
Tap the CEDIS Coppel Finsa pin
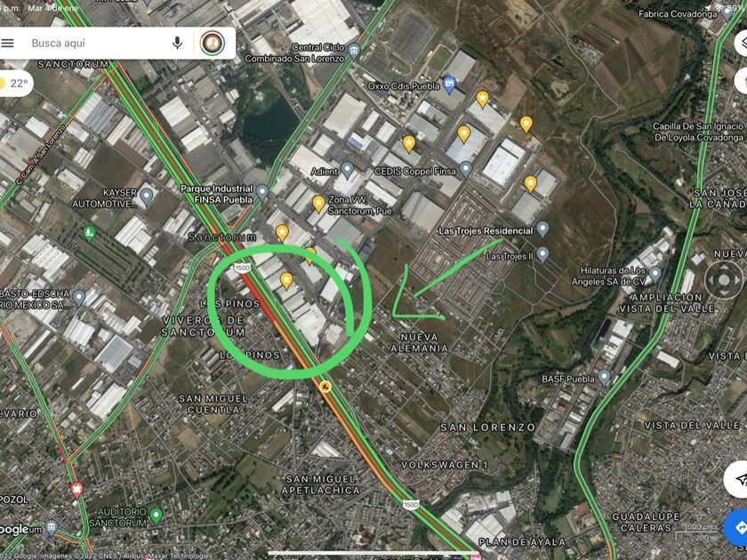465,170
